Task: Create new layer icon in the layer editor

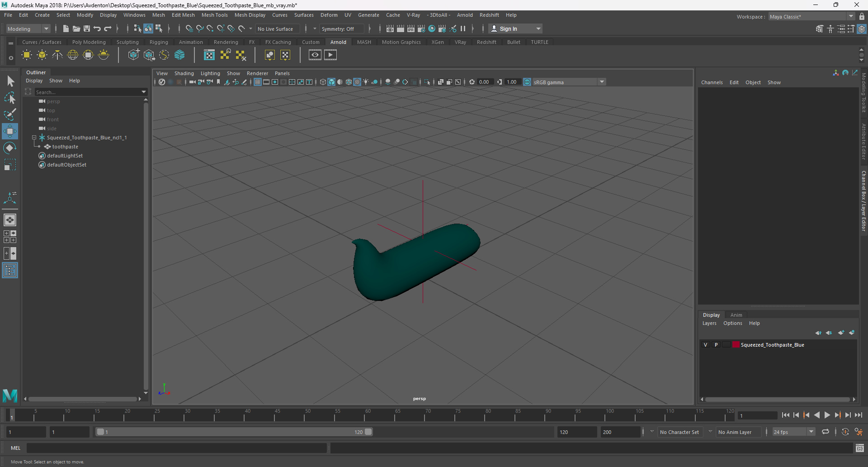Action: click(x=841, y=333)
